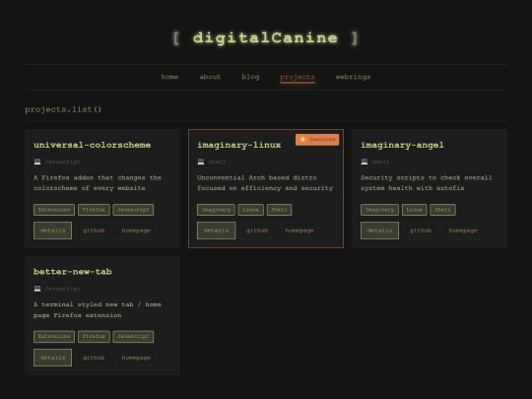The width and height of the screenshot is (532, 399).
Task: Click details button for better-new-tab
Action: pyautogui.click(x=52, y=358)
